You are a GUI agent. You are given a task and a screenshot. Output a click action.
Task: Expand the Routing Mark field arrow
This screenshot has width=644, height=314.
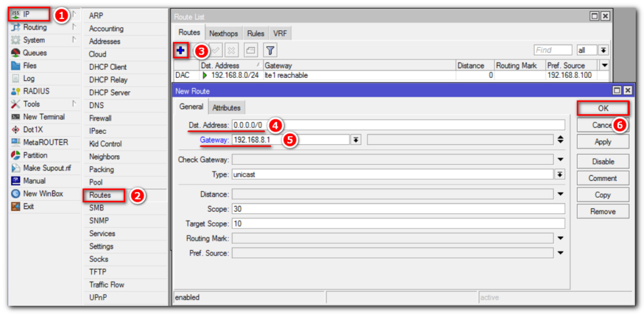[560, 239]
